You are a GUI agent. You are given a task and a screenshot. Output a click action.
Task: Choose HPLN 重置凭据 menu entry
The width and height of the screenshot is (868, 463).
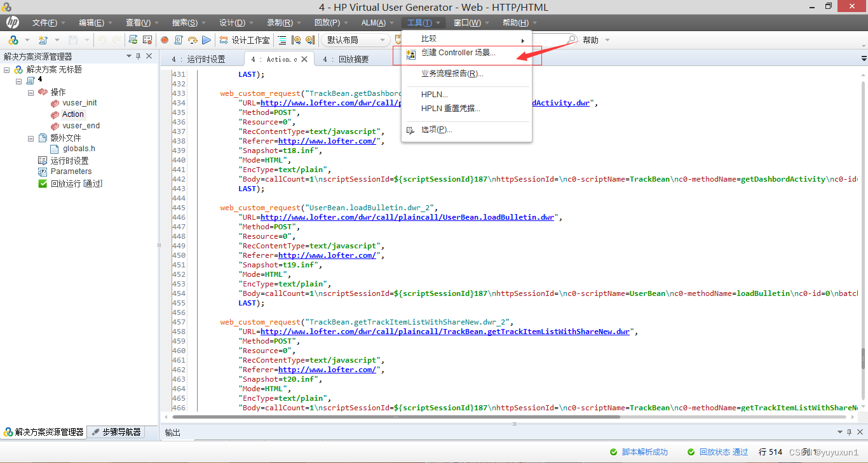[x=467, y=109]
